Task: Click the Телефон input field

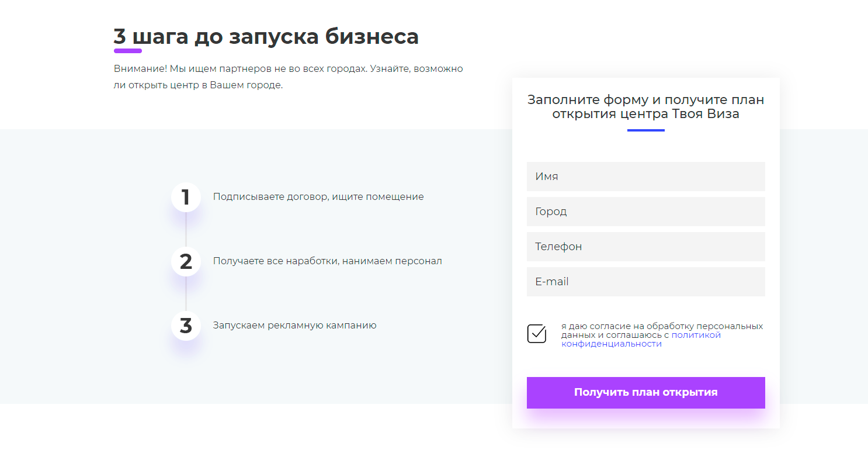Action: tap(645, 246)
